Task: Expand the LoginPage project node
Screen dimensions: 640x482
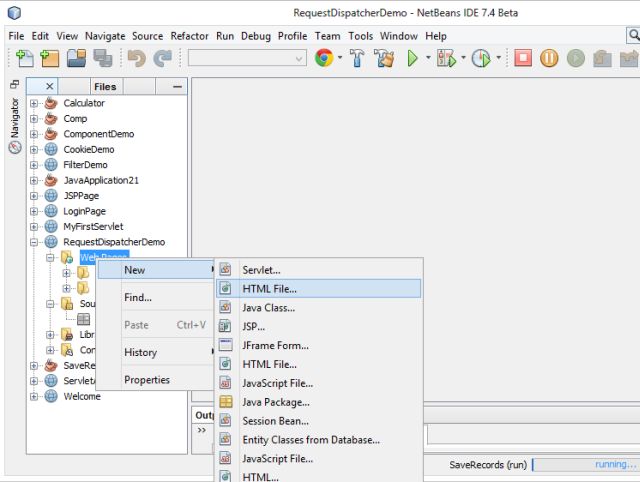Action: pyautogui.click(x=34, y=211)
